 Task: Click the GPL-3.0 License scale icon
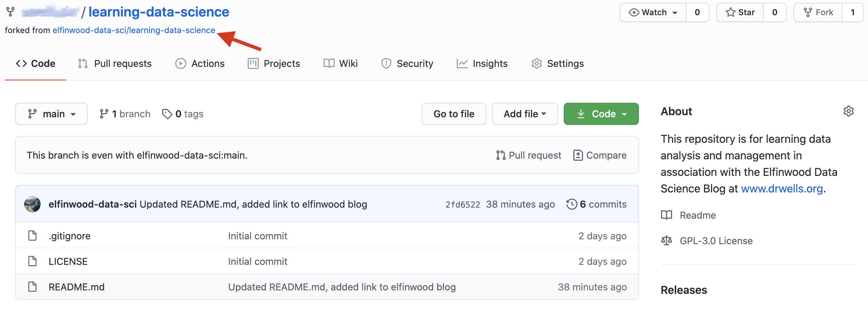pos(667,240)
